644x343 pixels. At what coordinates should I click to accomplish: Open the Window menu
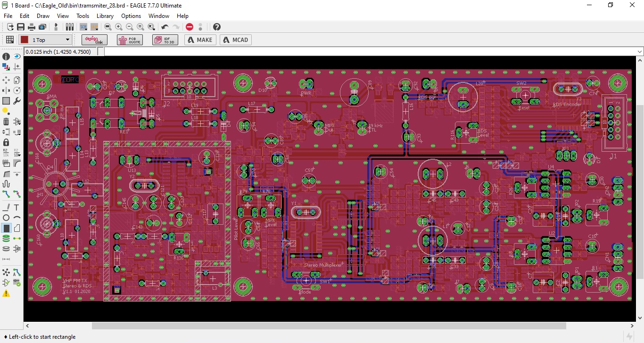pyautogui.click(x=159, y=16)
